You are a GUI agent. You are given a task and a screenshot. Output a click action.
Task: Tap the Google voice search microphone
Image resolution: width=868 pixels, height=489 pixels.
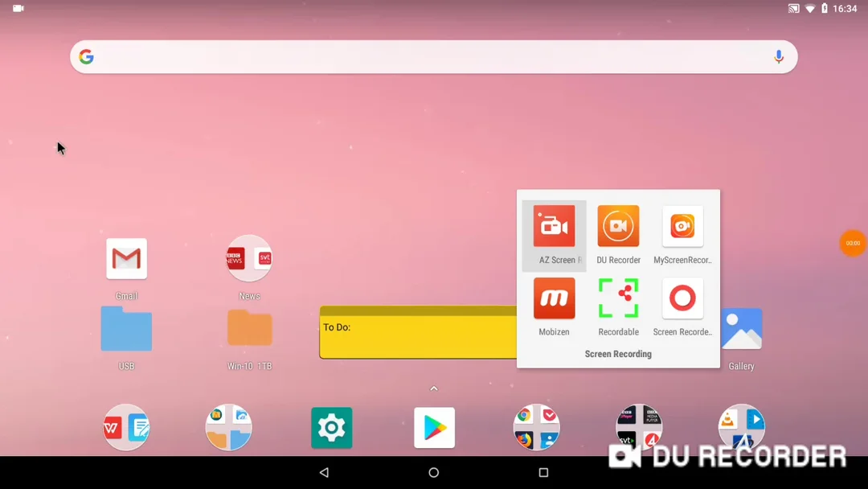pos(778,56)
